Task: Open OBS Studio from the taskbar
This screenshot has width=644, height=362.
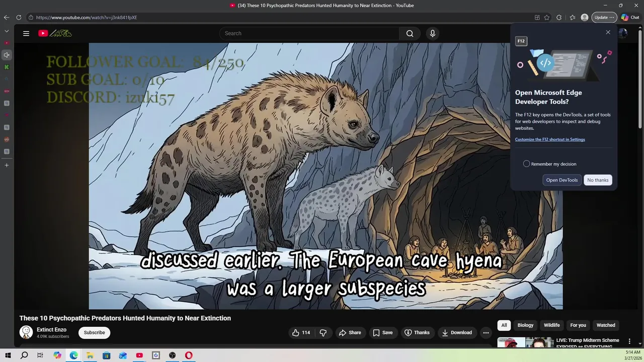Action: pyautogui.click(x=172, y=355)
